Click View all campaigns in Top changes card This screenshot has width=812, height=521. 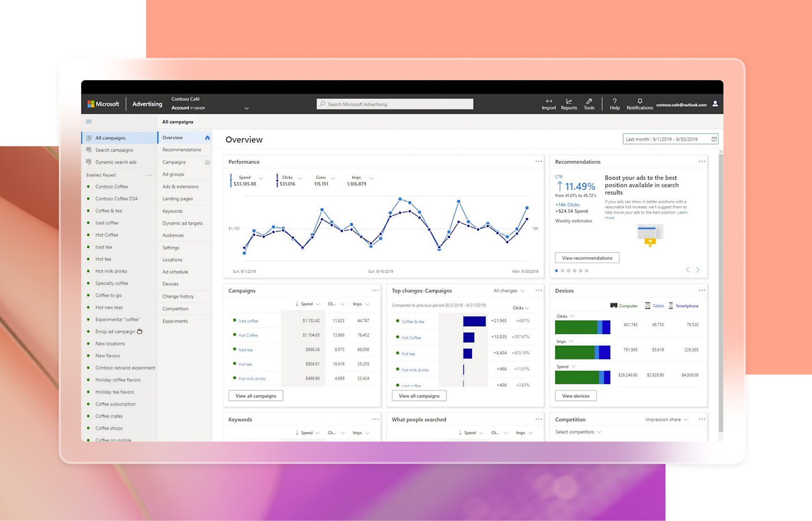click(x=419, y=396)
